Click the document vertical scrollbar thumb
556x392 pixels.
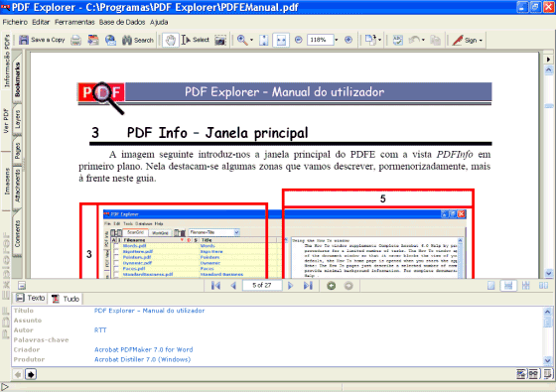548,106
